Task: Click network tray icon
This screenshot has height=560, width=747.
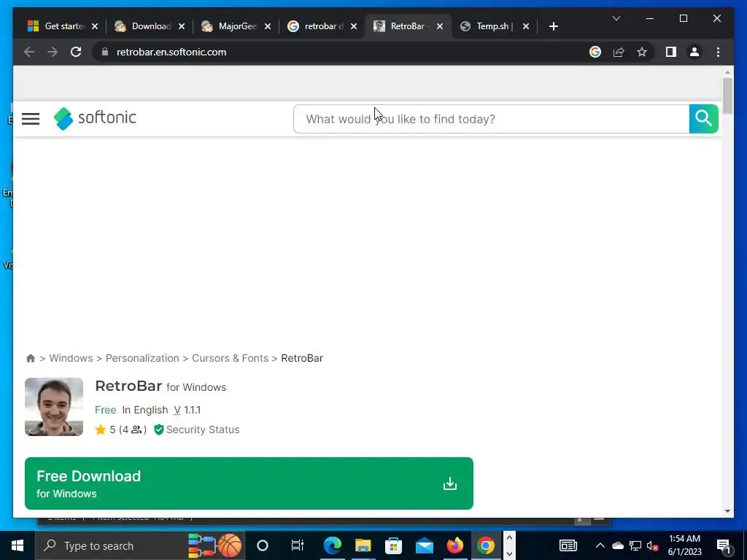Action: click(x=635, y=545)
